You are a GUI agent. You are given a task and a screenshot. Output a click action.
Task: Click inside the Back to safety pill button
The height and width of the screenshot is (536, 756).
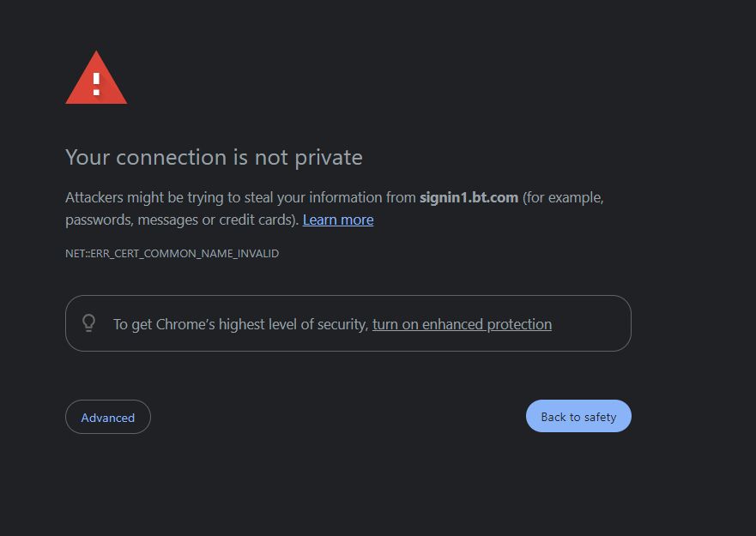point(578,416)
